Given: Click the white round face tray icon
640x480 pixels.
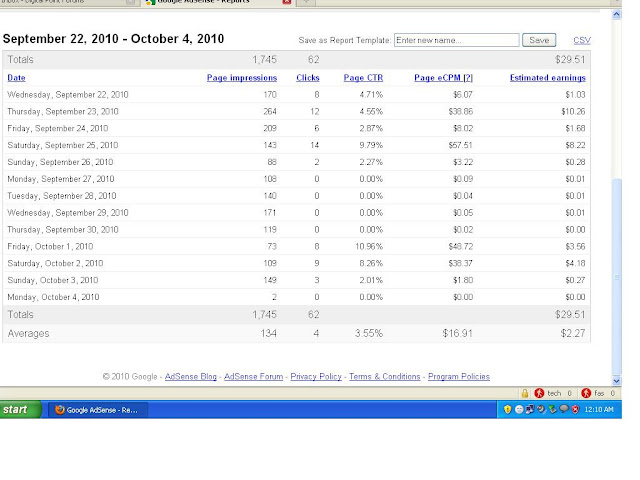Looking at the screenshot, I should coord(519,409).
